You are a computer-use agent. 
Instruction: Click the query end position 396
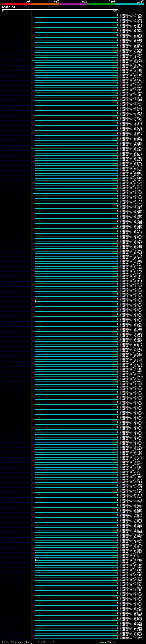[115, 11]
